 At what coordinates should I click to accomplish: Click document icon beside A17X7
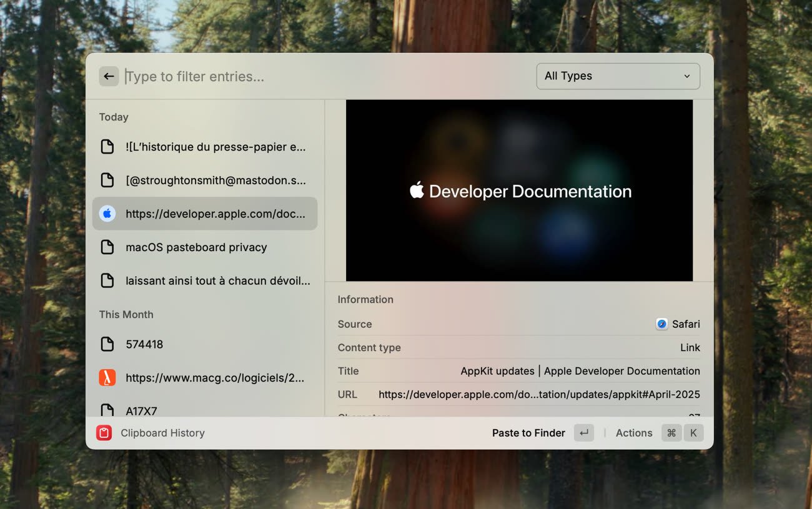107,410
